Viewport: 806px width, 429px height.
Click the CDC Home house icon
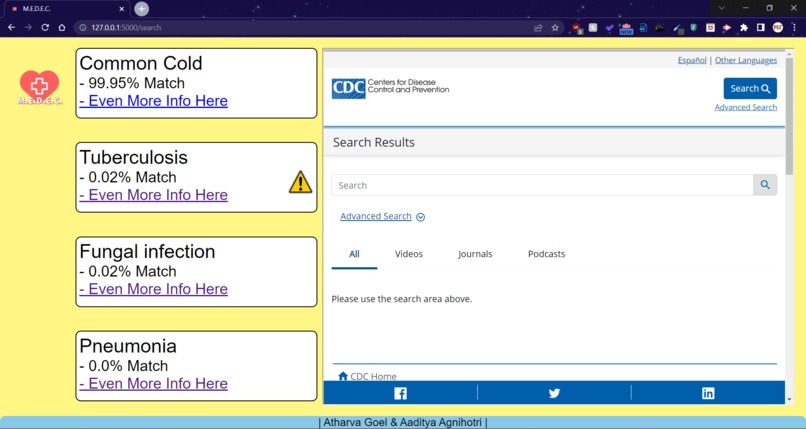[x=343, y=376]
